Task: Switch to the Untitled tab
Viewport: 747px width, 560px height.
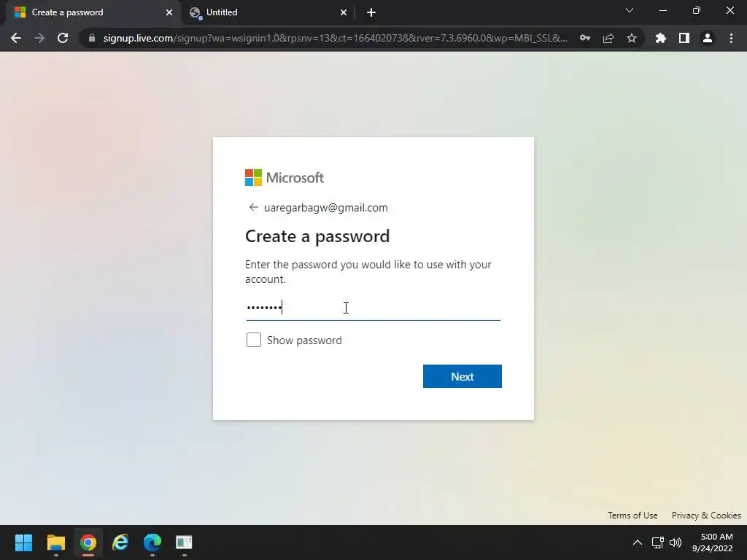Action: tap(267, 12)
